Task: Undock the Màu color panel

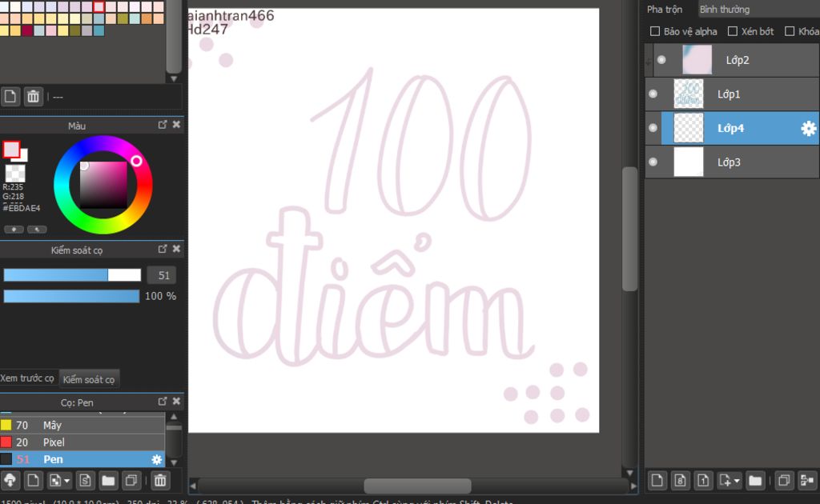Action: 163,125
